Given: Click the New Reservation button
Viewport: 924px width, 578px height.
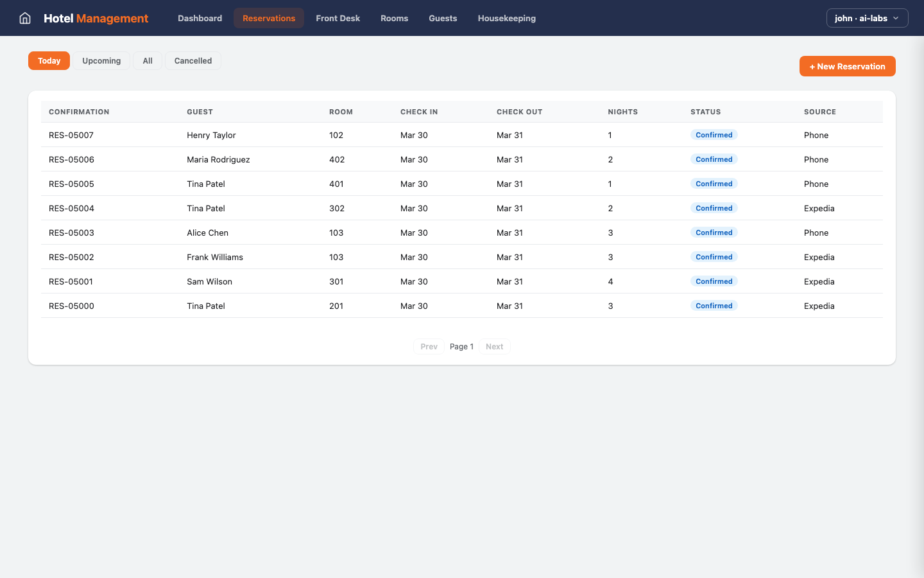Looking at the screenshot, I should tap(847, 66).
